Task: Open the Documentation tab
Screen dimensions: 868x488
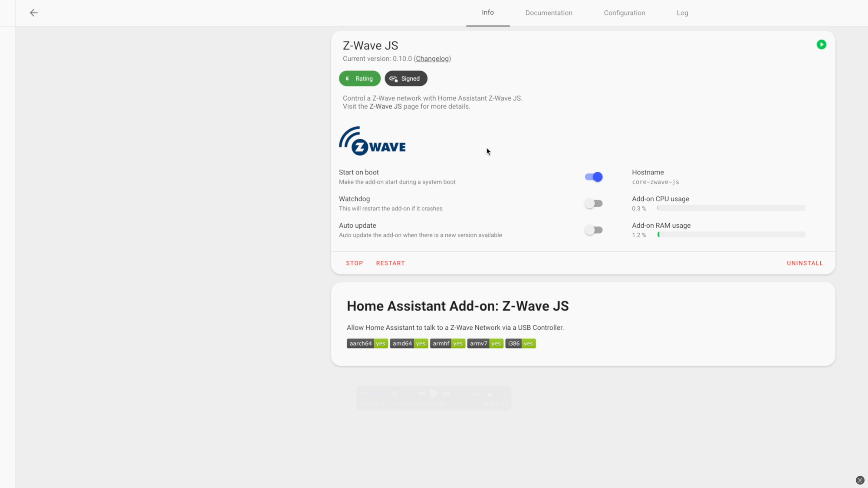Action: [549, 13]
